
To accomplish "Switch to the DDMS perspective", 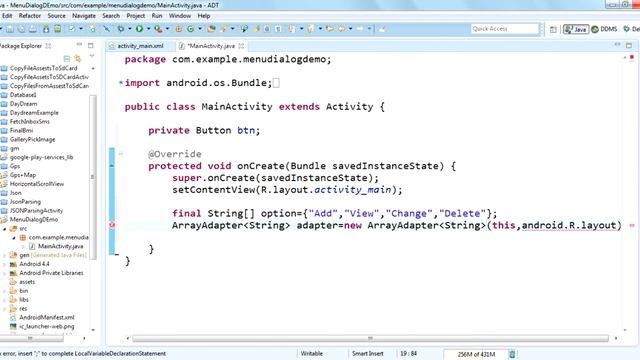I will (604, 29).
